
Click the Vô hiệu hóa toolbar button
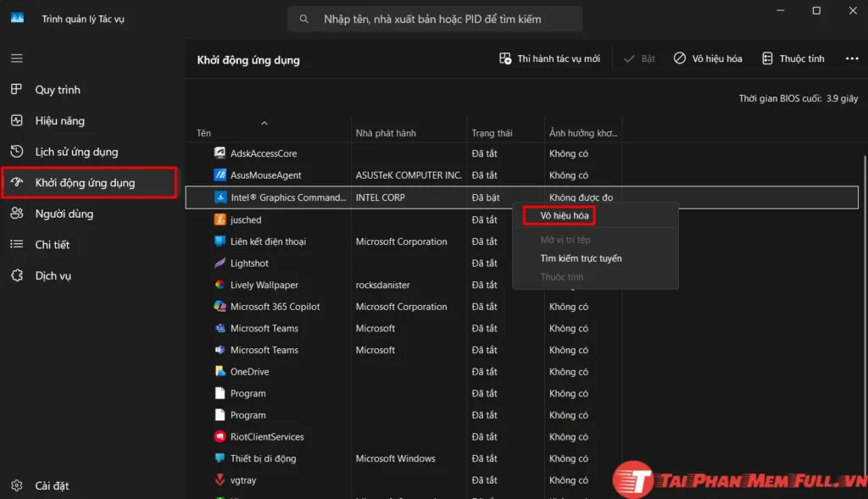pyautogui.click(x=708, y=58)
